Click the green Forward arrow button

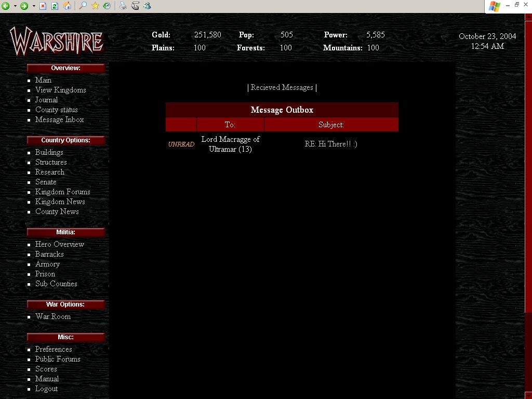pyautogui.click(x=24, y=6)
